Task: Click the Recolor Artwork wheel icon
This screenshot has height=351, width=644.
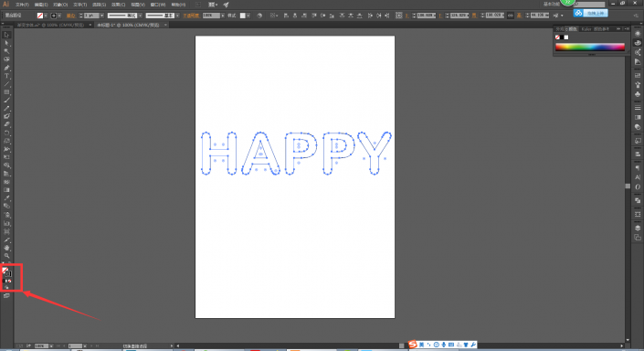Action: [x=259, y=16]
